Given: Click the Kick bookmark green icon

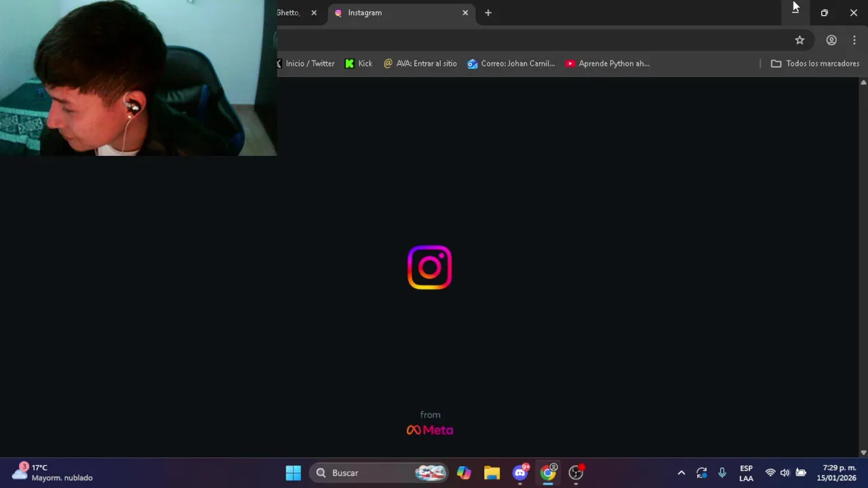Looking at the screenshot, I should point(349,64).
